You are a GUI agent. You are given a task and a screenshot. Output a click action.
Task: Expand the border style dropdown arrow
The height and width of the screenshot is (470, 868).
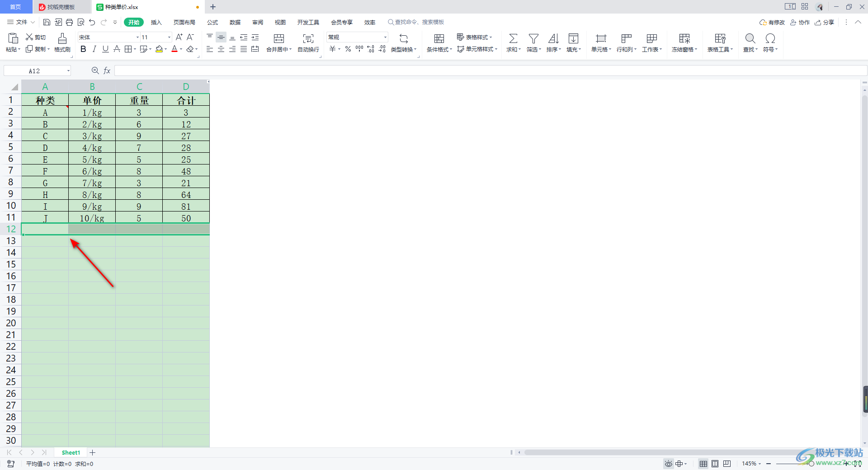(135, 49)
